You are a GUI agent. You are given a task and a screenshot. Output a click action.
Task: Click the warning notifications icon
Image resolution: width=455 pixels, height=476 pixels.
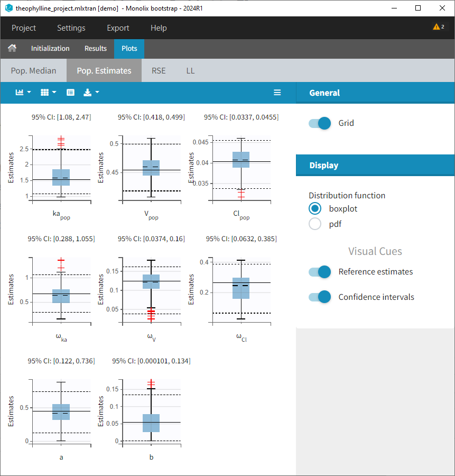pyautogui.click(x=438, y=27)
